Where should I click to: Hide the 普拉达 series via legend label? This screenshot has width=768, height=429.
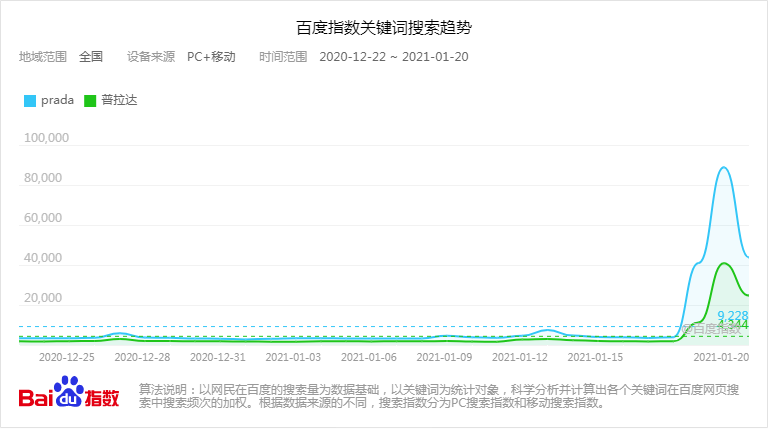(x=120, y=100)
